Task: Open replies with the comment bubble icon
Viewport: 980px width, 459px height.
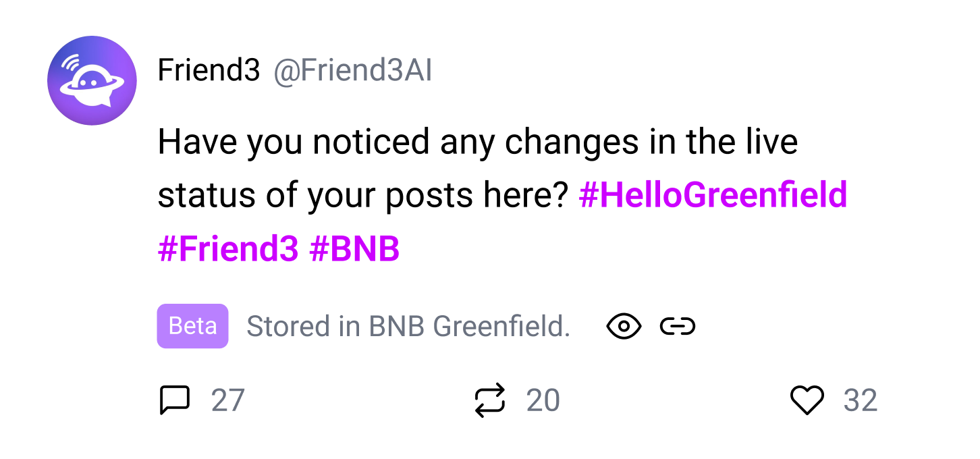Action: (x=174, y=400)
